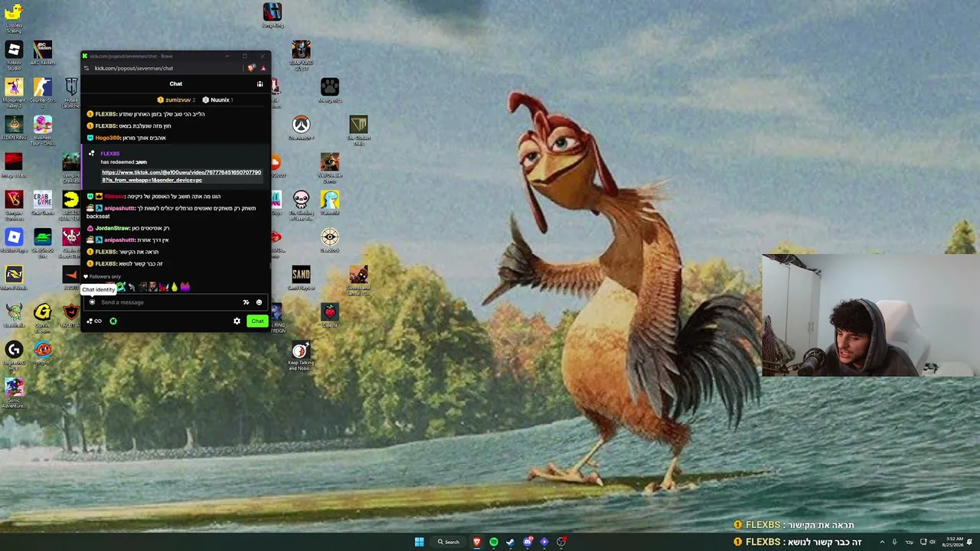Select the ELDEN RING desktop icon
Screen dimensions: 980x551
pyautogui.click(x=14, y=129)
